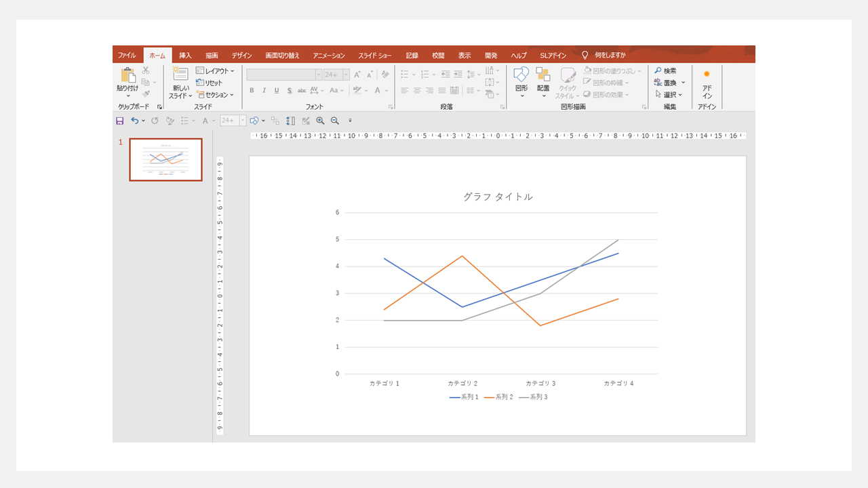Open Shape Fill (図形の塗りつぶし) dropdown
This screenshot has height=488, width=868.
(x=612, y=70)
